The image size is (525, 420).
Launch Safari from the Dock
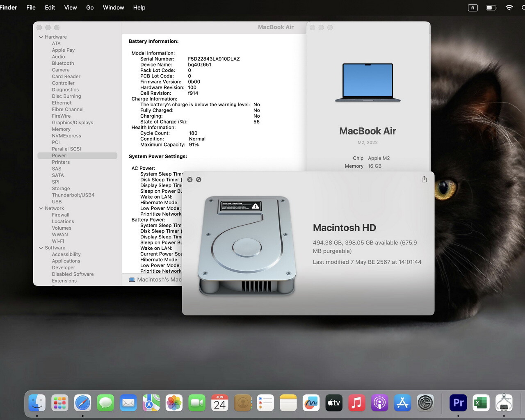click(82, 403)
